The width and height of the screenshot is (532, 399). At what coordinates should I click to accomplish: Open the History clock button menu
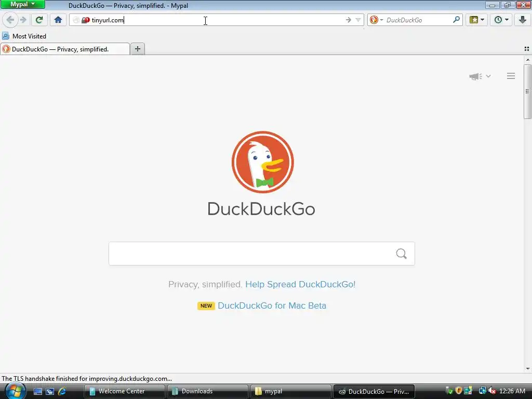(501, 20)
